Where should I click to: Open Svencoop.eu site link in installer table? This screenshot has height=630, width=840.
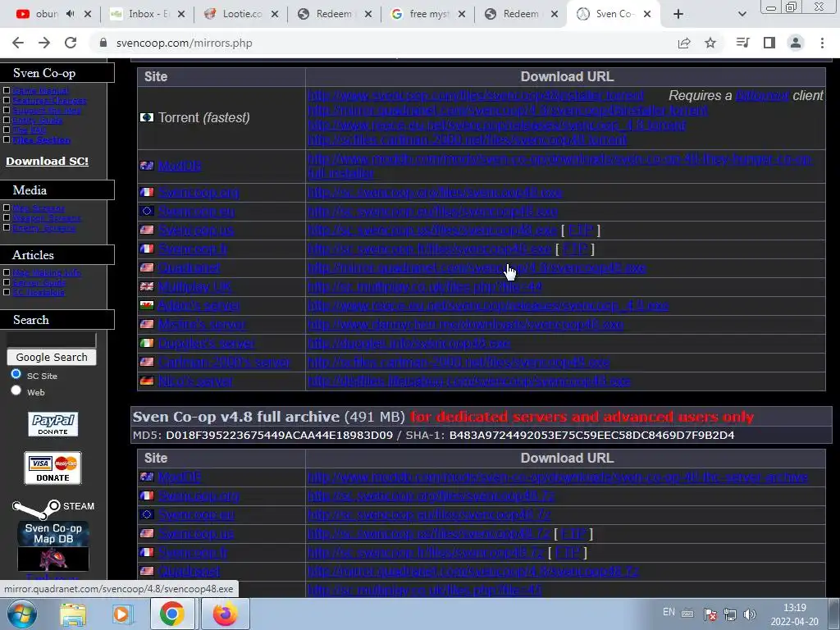pos(196,211)
